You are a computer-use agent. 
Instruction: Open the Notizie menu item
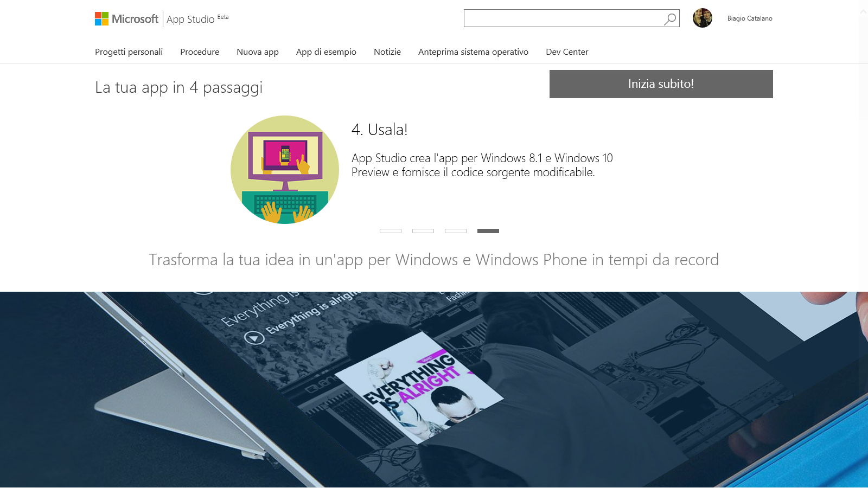pyautogui.click(x=387, y=52)
